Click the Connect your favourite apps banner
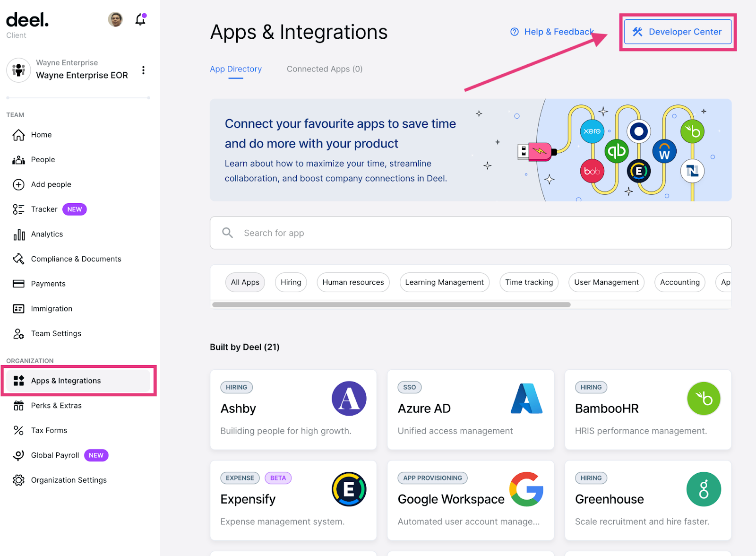 pyautogui.click(x=471, y=150)
